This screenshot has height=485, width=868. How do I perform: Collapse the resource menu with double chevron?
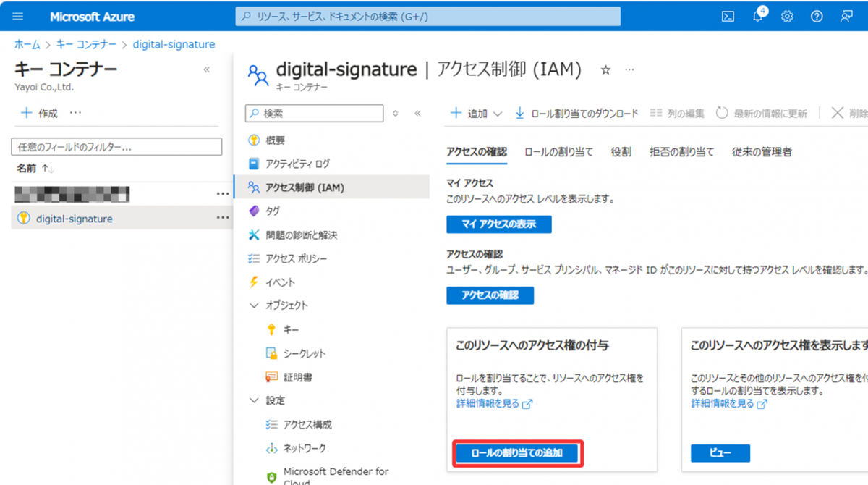pos(417,113)
